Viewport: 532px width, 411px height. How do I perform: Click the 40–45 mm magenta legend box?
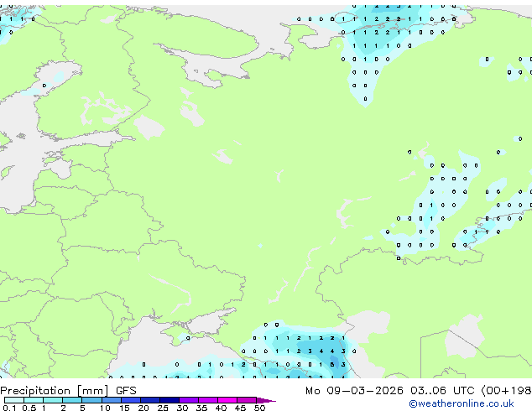tap(227, 400)
